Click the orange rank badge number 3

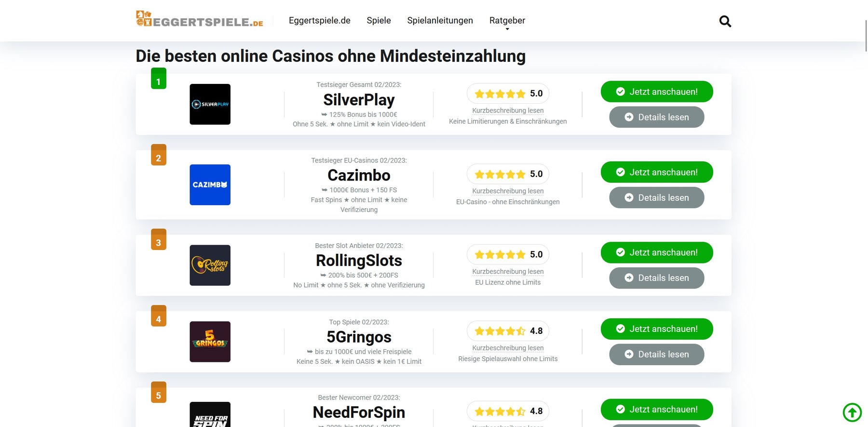(159, 240)
